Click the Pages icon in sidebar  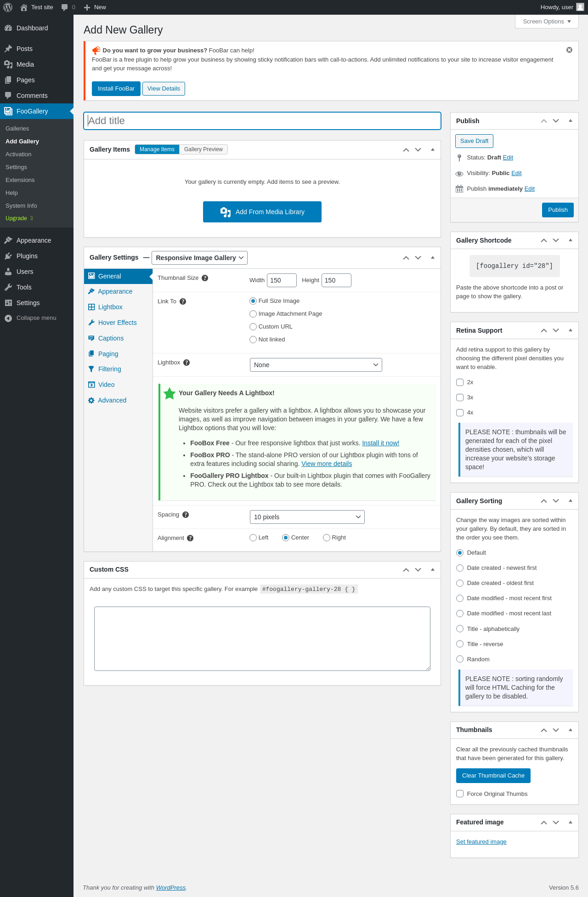(x=8, y=80)
